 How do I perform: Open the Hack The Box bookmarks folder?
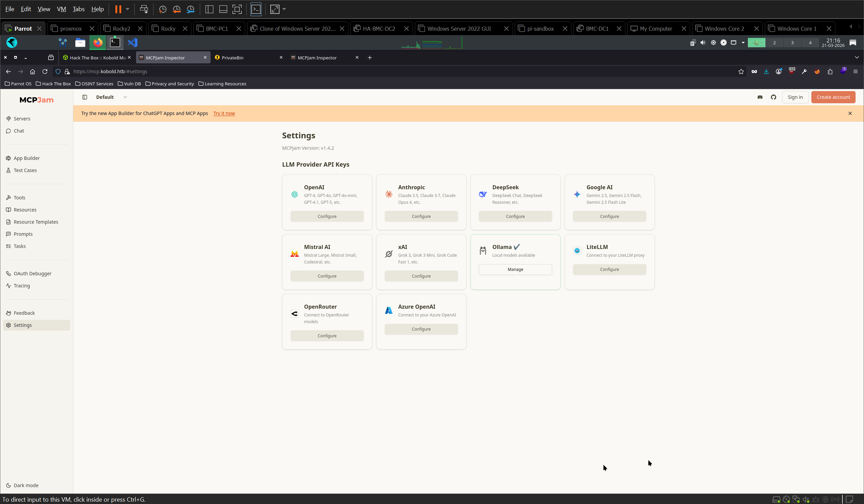(x=53, y=84)
